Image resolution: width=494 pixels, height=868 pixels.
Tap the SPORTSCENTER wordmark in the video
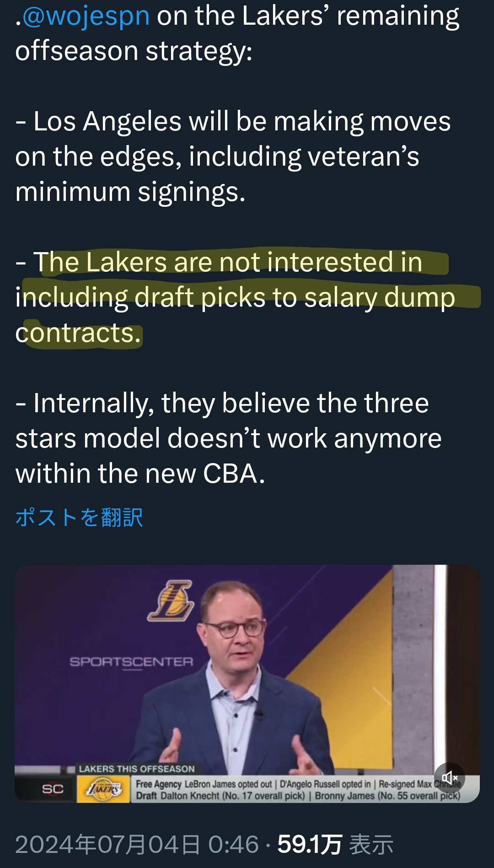pos(131,662)
